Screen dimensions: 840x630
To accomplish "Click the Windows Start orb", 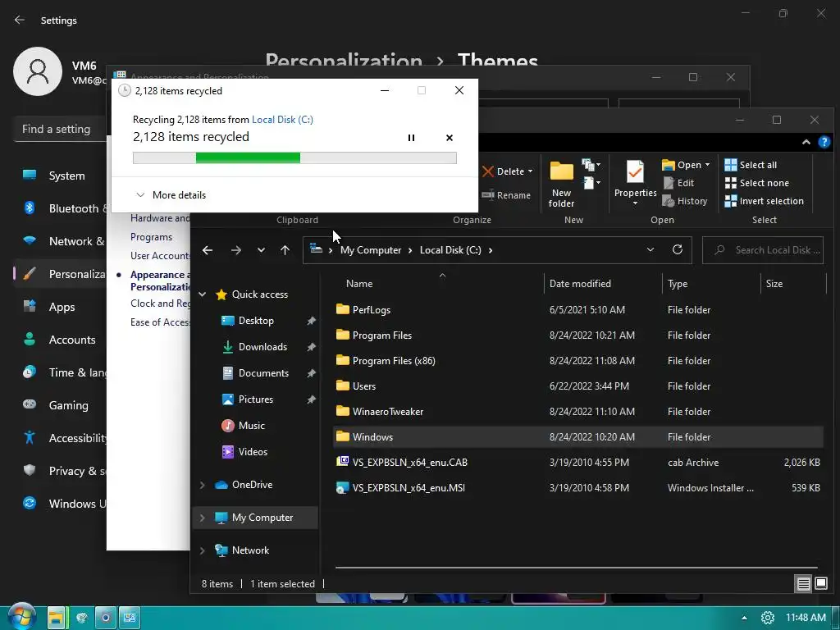I will (22, 617).
